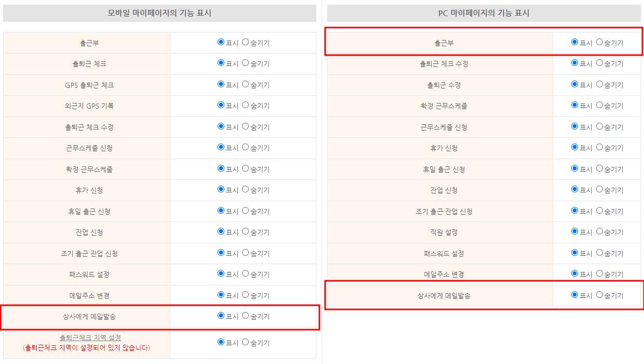Choose 표시 for mobile 외근지 GPS 기록

click(221, 105)
